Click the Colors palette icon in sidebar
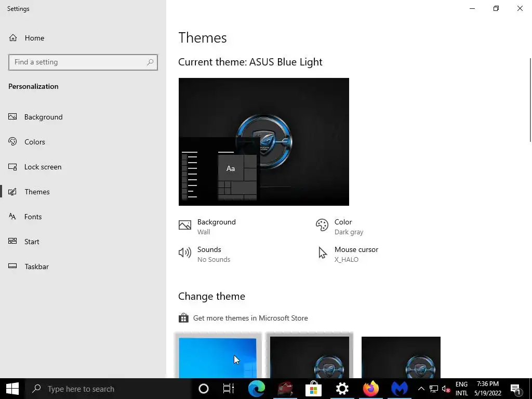This screenshot has height=399, width=532. [x=12, y=141]
